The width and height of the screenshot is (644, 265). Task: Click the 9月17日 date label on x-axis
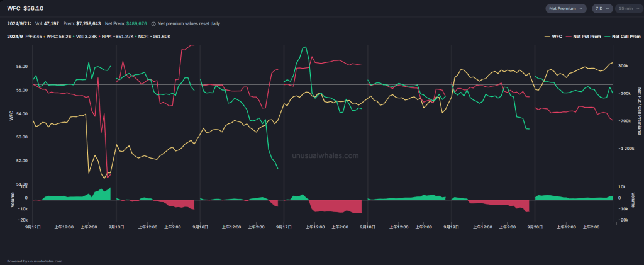pos(284,227)
